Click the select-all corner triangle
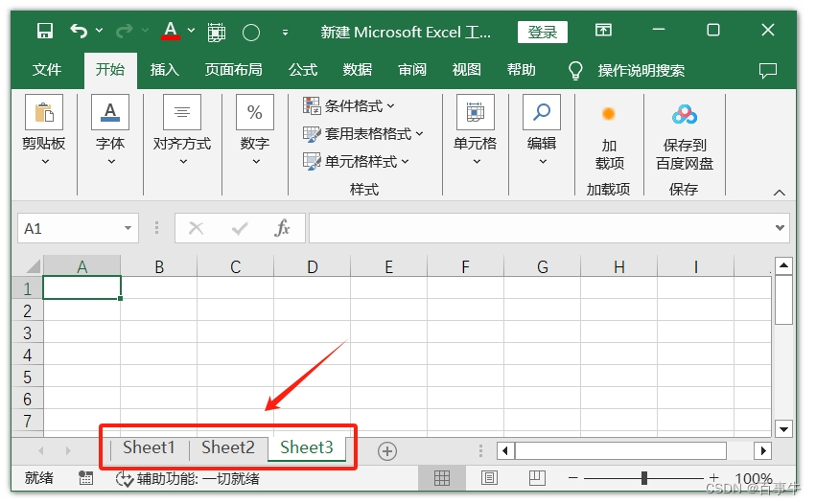This screenshot has height=504, width=816. point(34,266)
